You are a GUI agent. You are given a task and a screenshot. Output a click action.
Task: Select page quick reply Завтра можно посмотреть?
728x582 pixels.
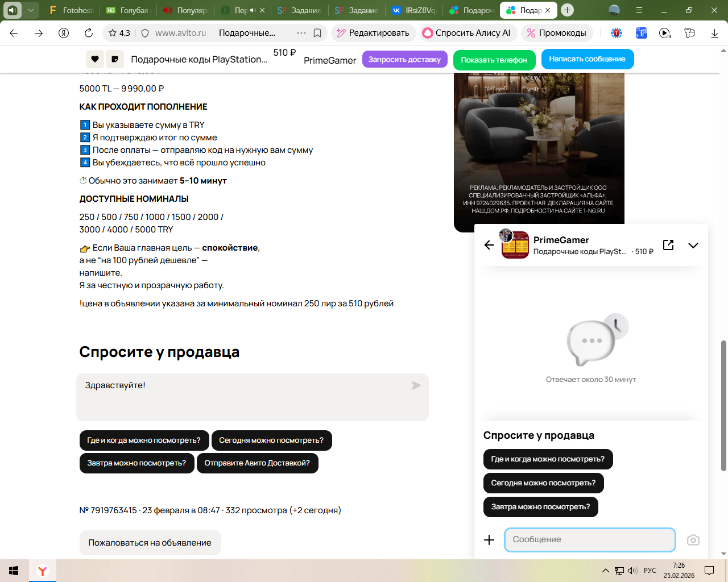pos(136,463)
